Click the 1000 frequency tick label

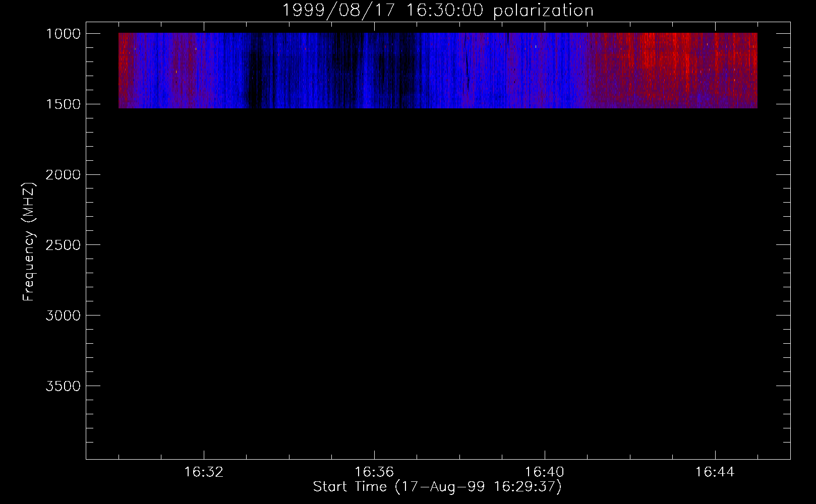point(63,34)
